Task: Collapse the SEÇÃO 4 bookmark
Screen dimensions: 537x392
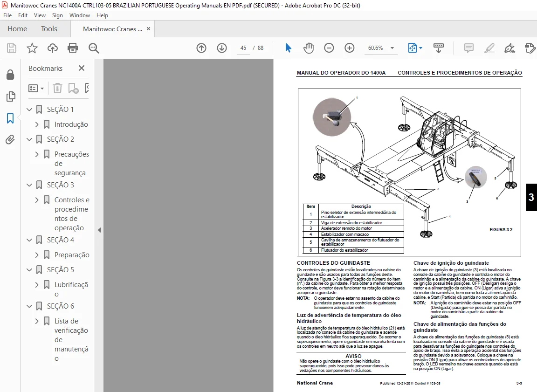Action: pos(29,240)
